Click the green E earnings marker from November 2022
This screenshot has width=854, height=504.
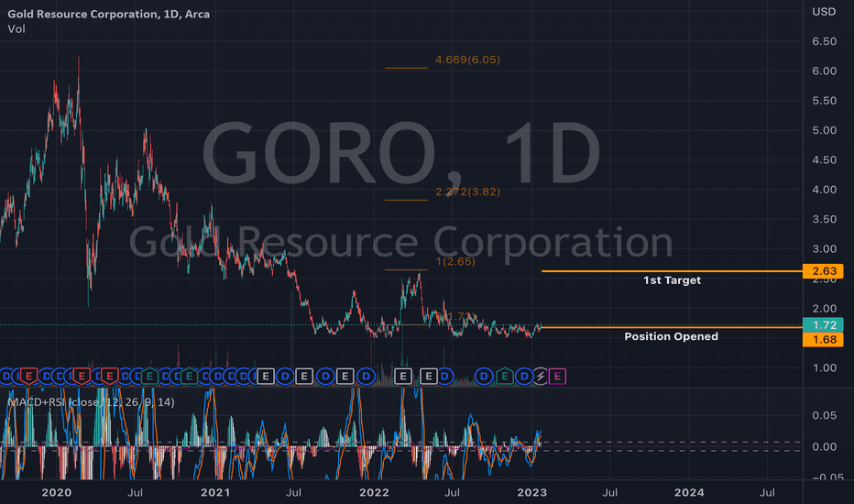point(505,376)
